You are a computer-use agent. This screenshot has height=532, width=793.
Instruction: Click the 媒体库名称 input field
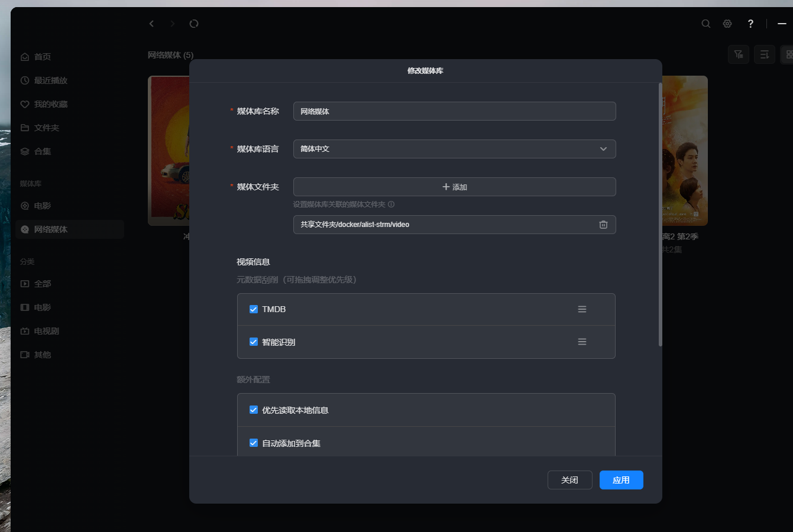click(454, 111)
